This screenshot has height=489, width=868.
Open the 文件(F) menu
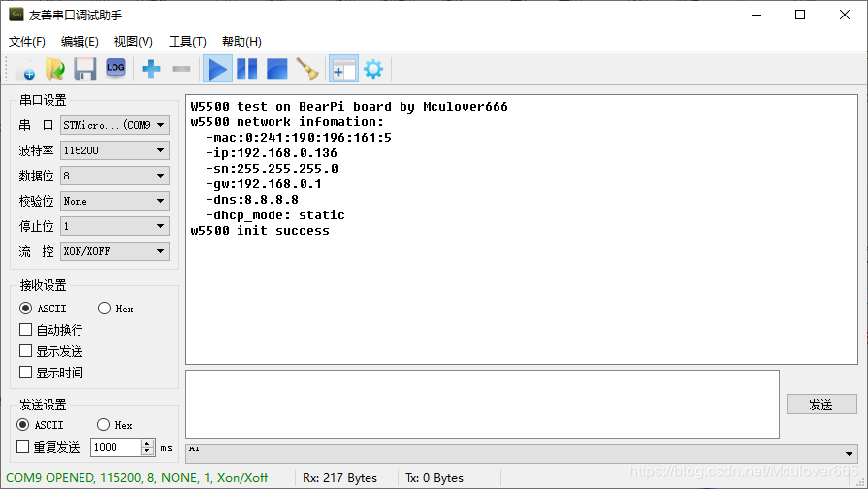point(26,42)
